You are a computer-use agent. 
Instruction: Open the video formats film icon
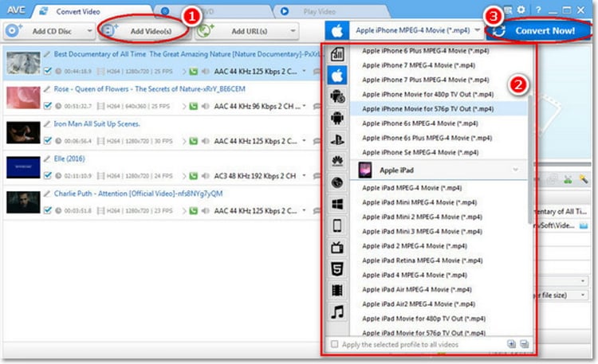(x=337, y=291)
